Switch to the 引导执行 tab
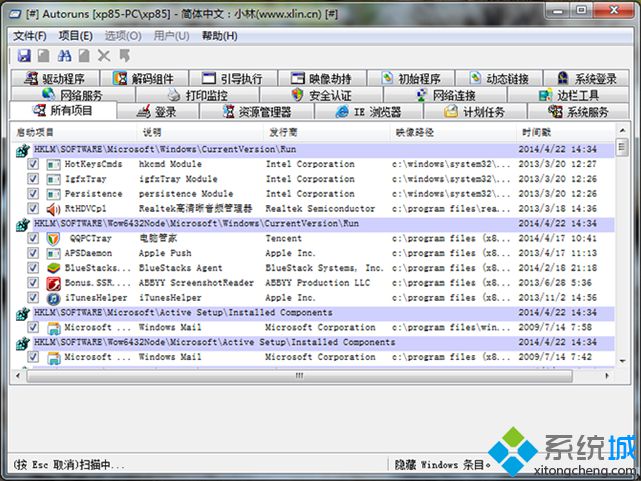 tap(233, 78)
